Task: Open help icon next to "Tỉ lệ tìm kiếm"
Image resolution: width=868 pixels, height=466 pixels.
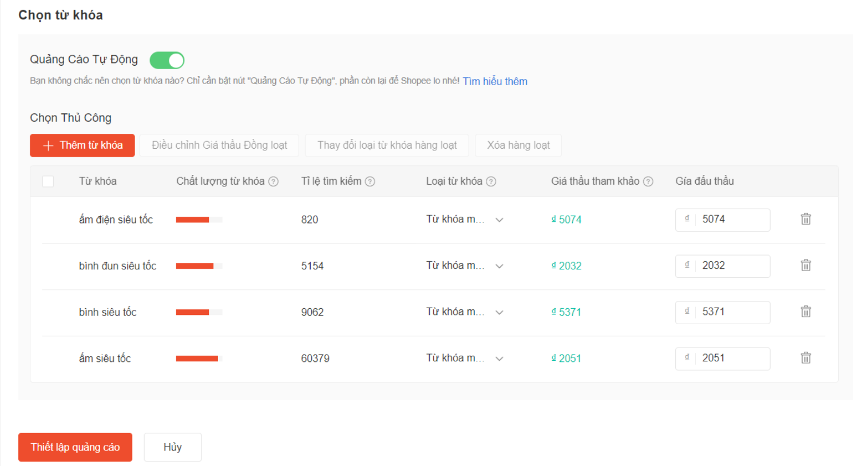Action: (370, 181)
